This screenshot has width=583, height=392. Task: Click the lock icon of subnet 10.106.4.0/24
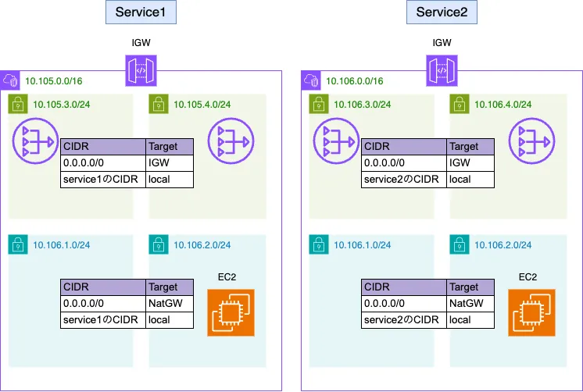(x=460, y=104)
